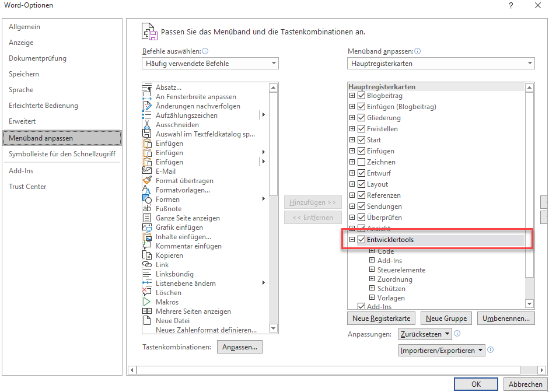
Task: Click the Inhalte einfügen icon
Action: coord(147,237)
